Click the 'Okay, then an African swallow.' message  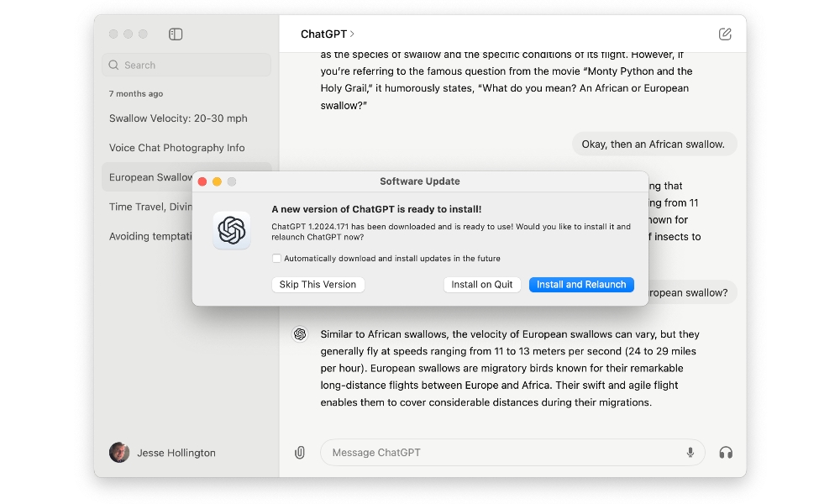(654, 144)
